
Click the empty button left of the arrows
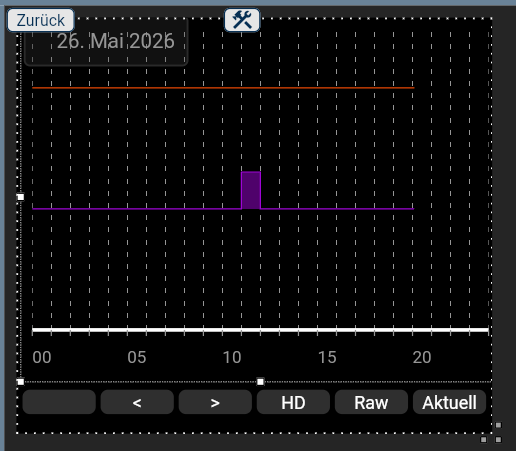(59, 402)
